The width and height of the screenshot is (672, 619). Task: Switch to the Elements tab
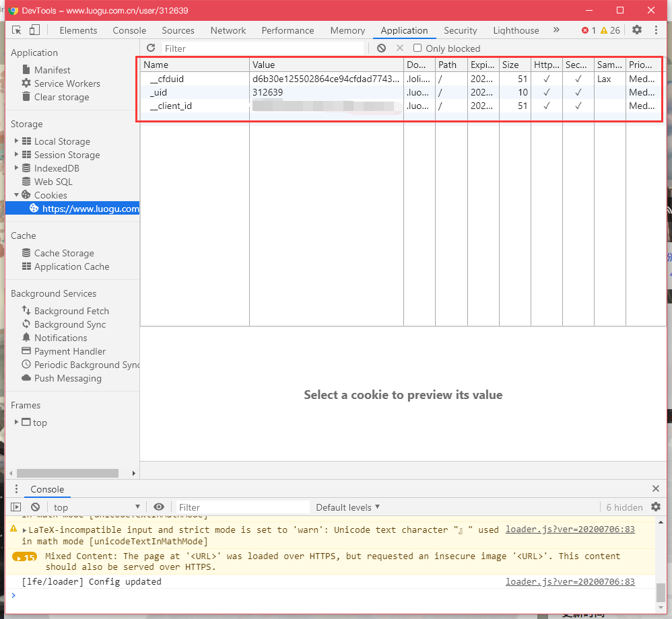[78, 30]
